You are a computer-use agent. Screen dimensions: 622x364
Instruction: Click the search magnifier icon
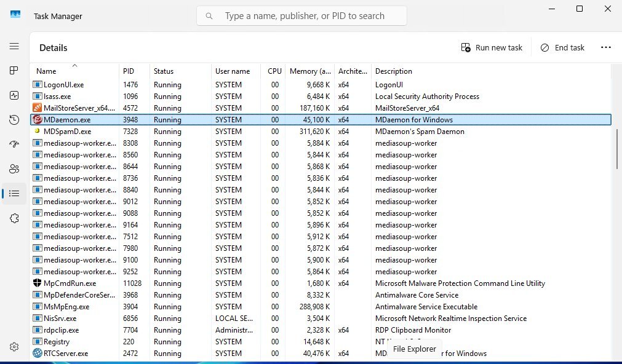pyautogui.click(x=209, y=16)
